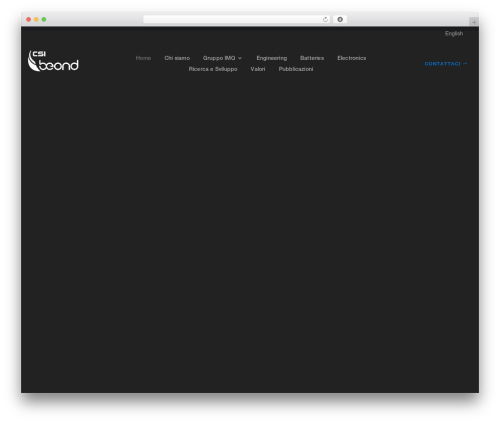The height and width of the screenshot is (423, 500).
Task: Click the CSI Beond logo
Action: (53, 61)
